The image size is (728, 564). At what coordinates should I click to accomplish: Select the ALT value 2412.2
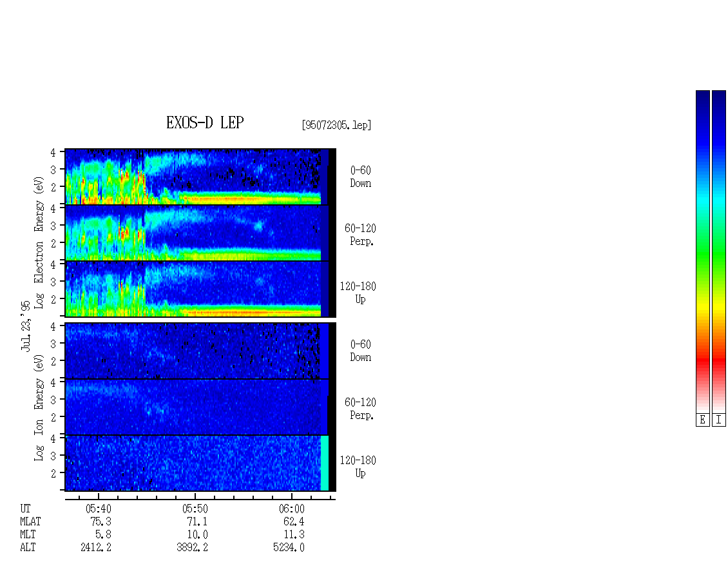(x=96, y=547)
